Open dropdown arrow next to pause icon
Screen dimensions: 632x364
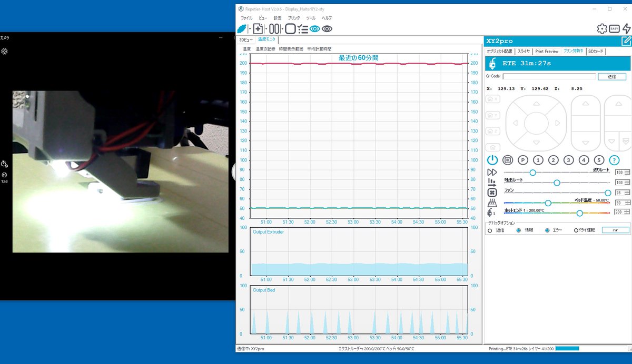[x=282, y=29]
